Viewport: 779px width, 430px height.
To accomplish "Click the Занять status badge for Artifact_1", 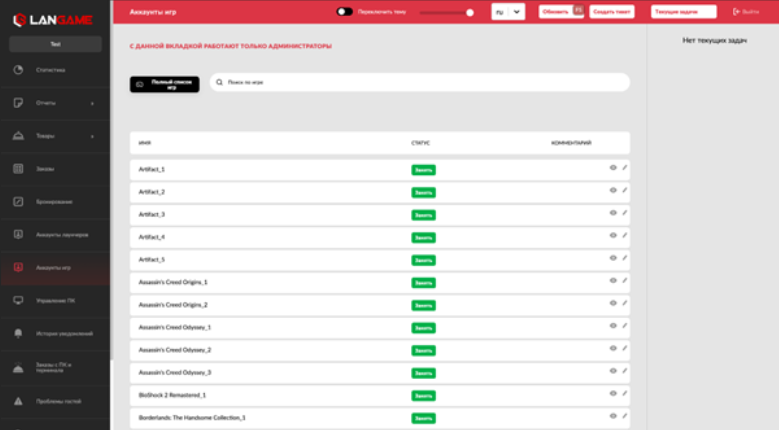I will (x=423, y=170).
